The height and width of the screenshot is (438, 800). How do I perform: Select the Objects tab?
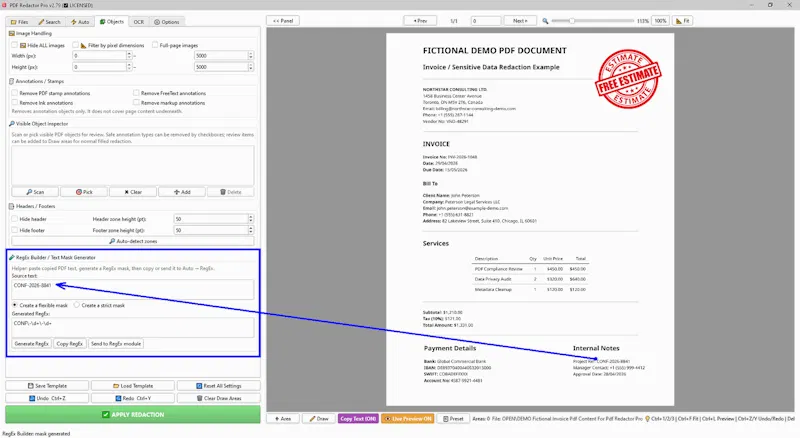click(112, 21)
